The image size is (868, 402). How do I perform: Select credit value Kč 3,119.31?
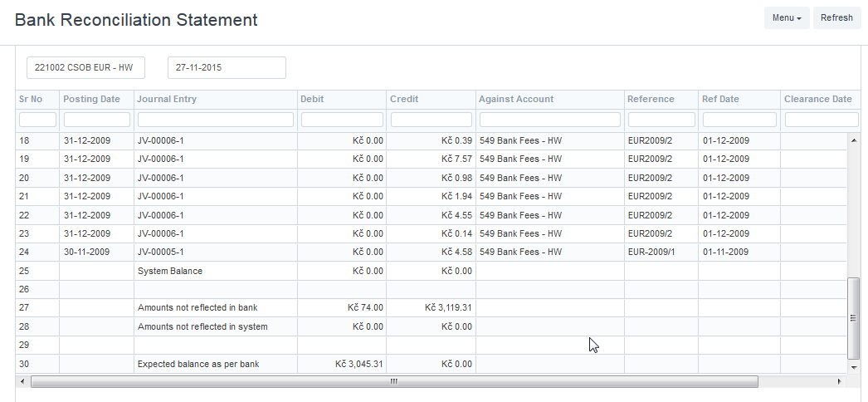point(448,307)
